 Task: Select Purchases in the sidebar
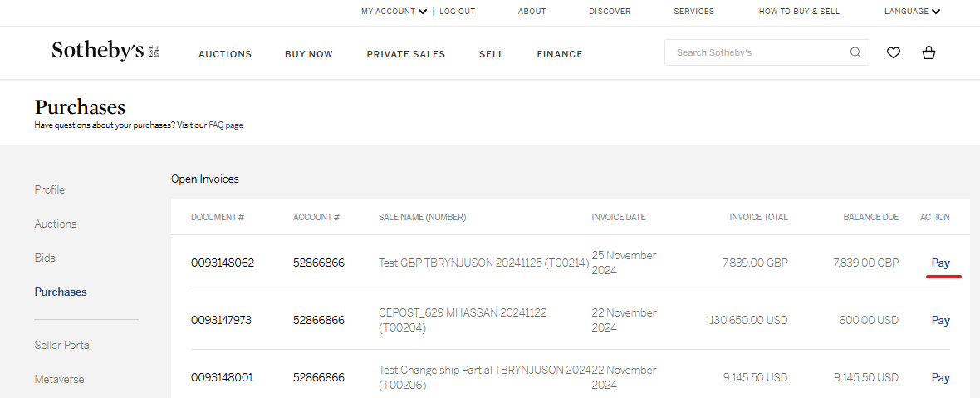coord(61,292)
